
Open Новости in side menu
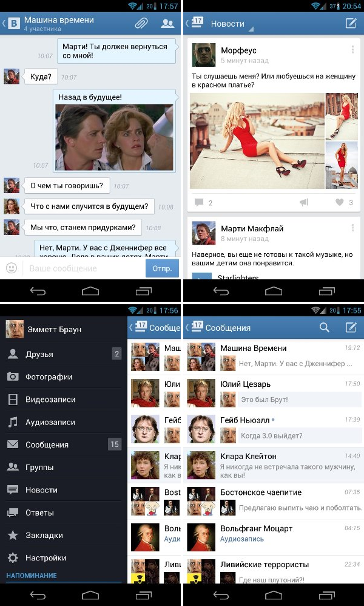[64, 489]
